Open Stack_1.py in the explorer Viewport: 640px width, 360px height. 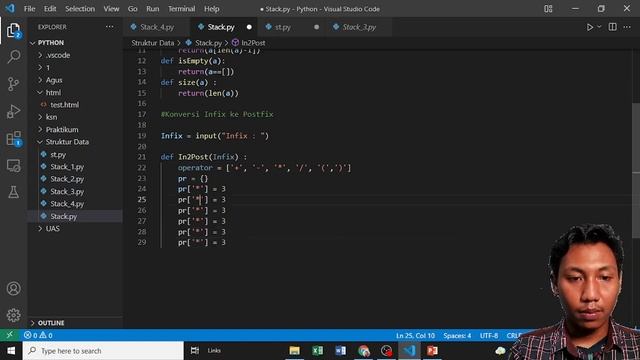pyautogui.click(x=67, y=167)
